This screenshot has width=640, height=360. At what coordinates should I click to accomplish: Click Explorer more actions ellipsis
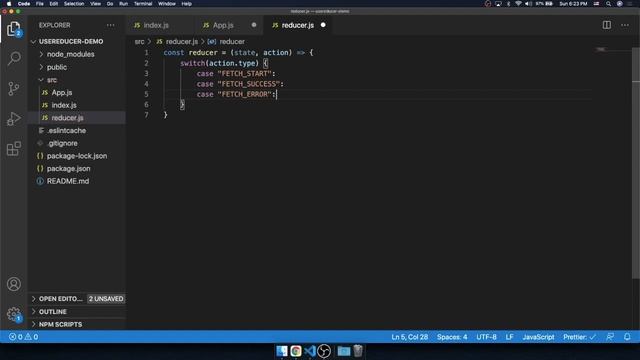[111, 25]
